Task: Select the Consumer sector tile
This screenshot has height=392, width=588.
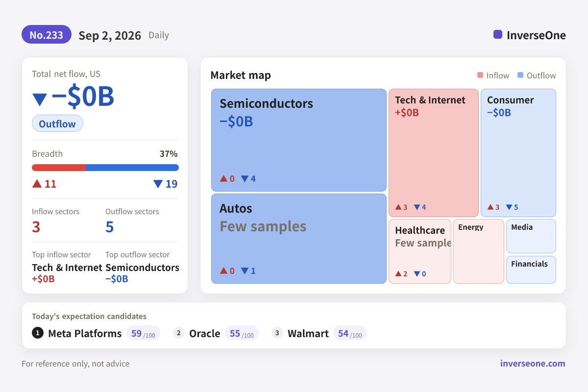Action: (x=518, y=153)
